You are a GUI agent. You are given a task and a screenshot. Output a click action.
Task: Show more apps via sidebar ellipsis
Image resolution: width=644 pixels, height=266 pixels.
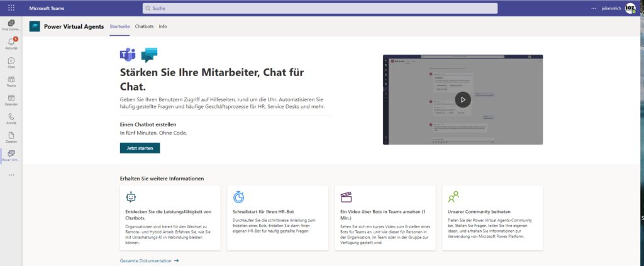tap(11, 175)
